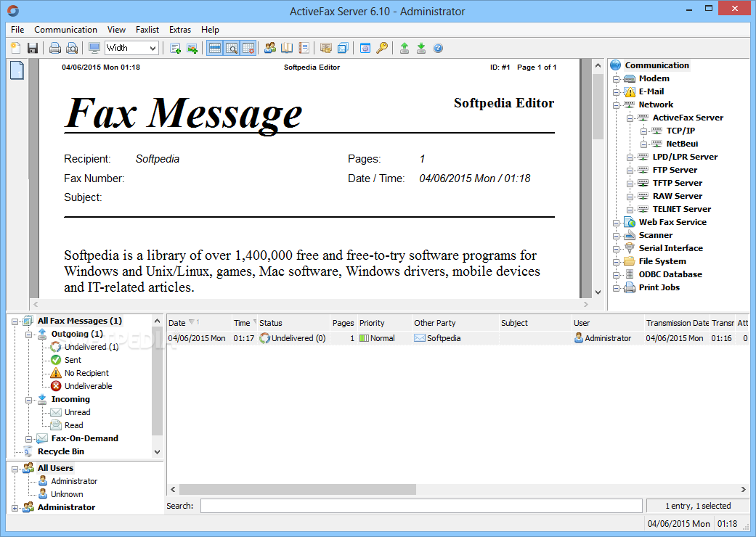Open the Communication menu

pos(65,30)
